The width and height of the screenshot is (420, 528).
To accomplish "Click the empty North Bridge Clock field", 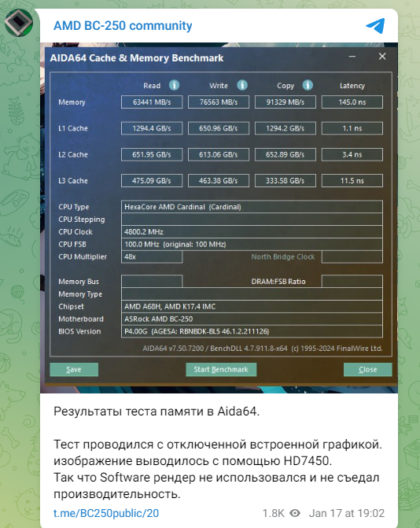I will click(x=352, y=257).
